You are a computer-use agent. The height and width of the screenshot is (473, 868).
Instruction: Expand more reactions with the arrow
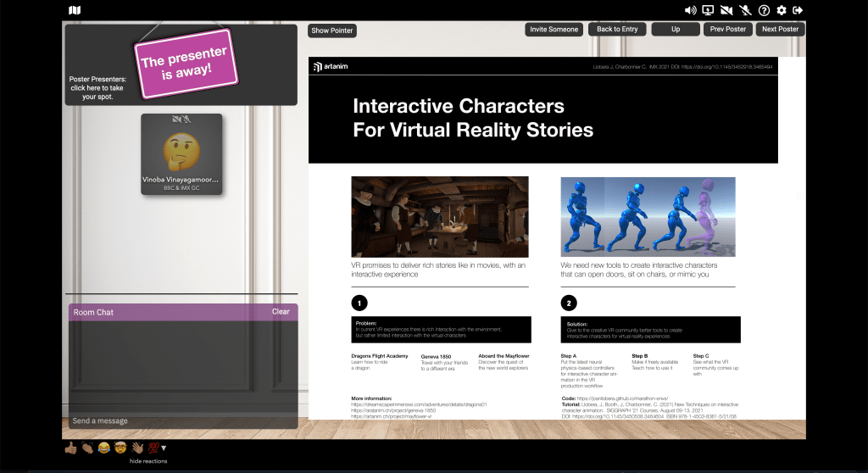coord(164,448)
